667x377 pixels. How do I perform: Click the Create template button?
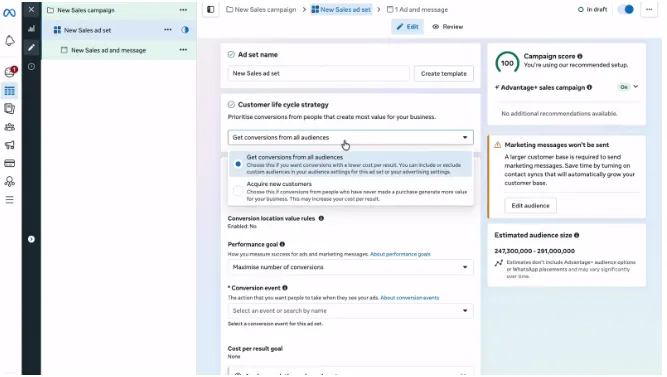point(444,74)
